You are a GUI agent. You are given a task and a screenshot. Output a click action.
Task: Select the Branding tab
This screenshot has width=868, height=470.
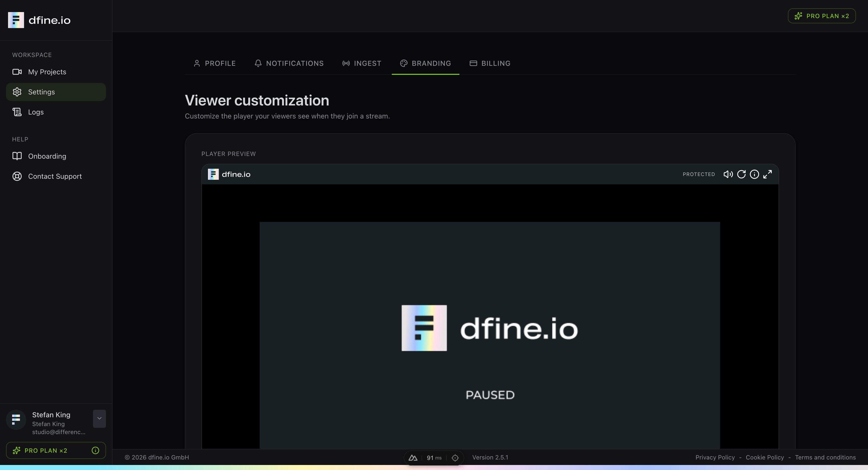[x=425, y=63]
